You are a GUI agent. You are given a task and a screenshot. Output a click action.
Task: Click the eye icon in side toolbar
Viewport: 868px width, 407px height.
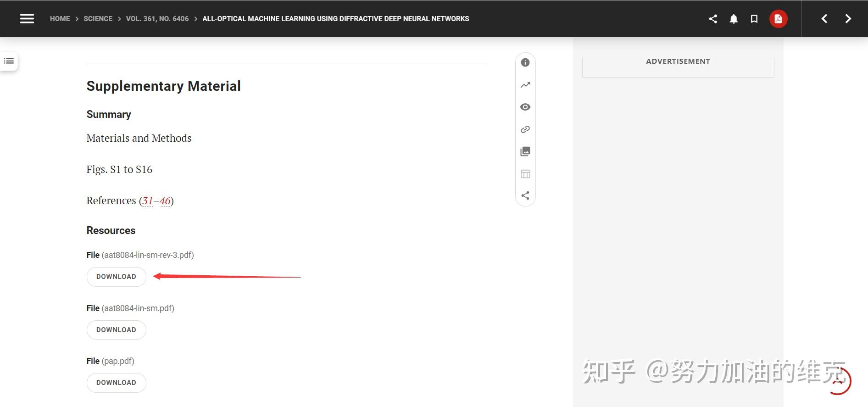525,107
